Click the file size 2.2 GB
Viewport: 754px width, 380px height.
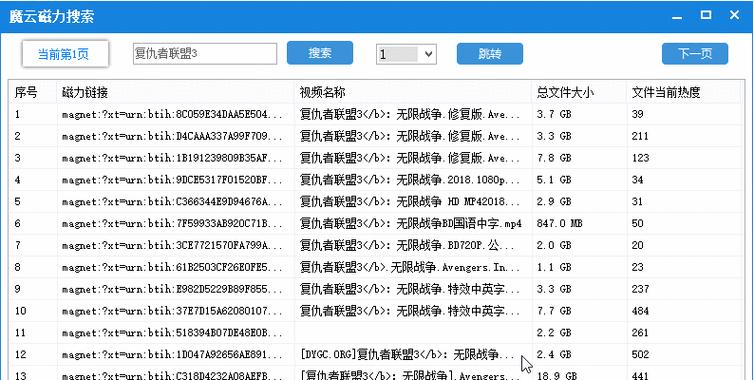[554, 332]
